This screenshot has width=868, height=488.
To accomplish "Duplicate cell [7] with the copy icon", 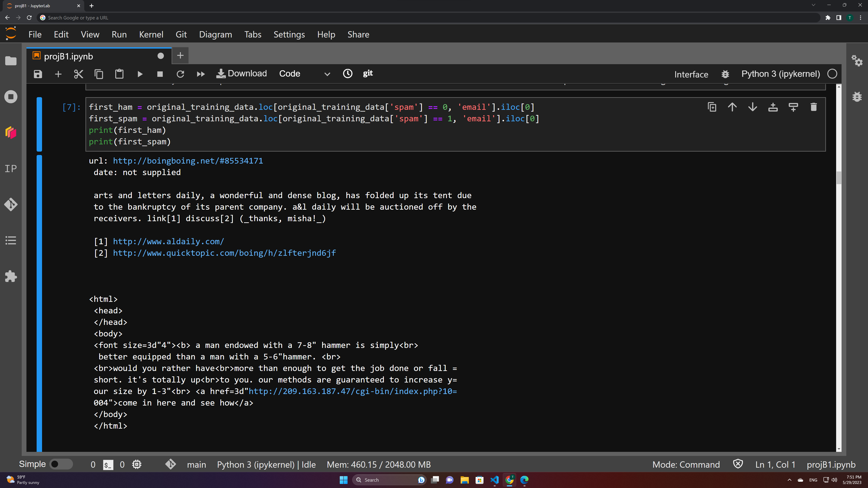I will [712, 107].
